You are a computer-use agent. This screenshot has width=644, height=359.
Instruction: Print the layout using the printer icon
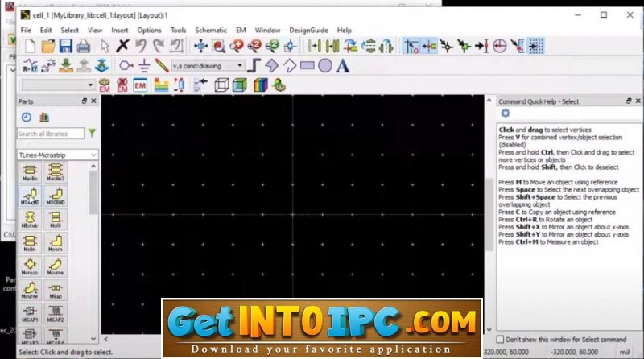point(84,46)
